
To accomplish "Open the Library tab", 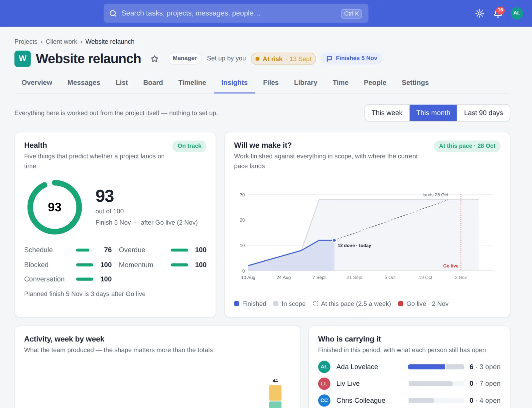I will tap(306, 83).
